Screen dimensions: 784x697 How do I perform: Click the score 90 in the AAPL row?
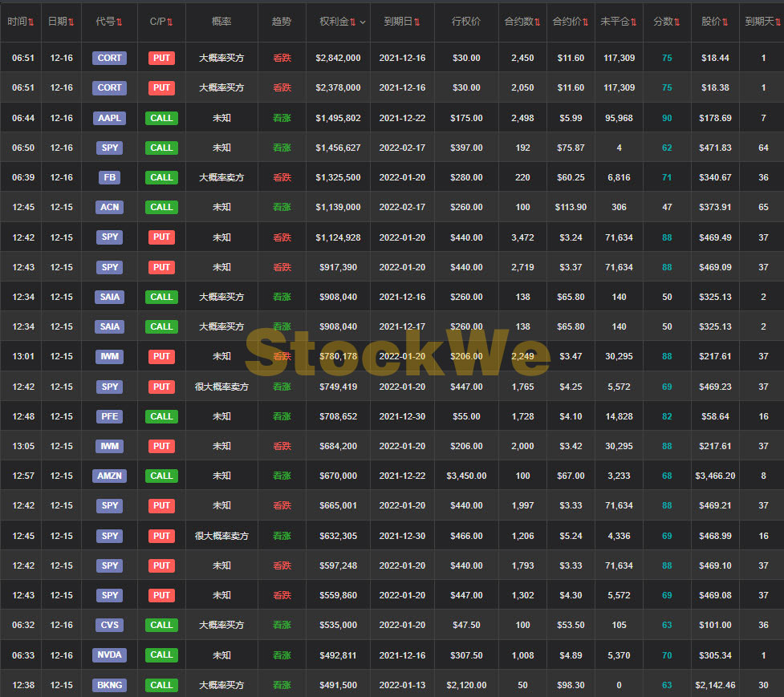coord(667,118)
